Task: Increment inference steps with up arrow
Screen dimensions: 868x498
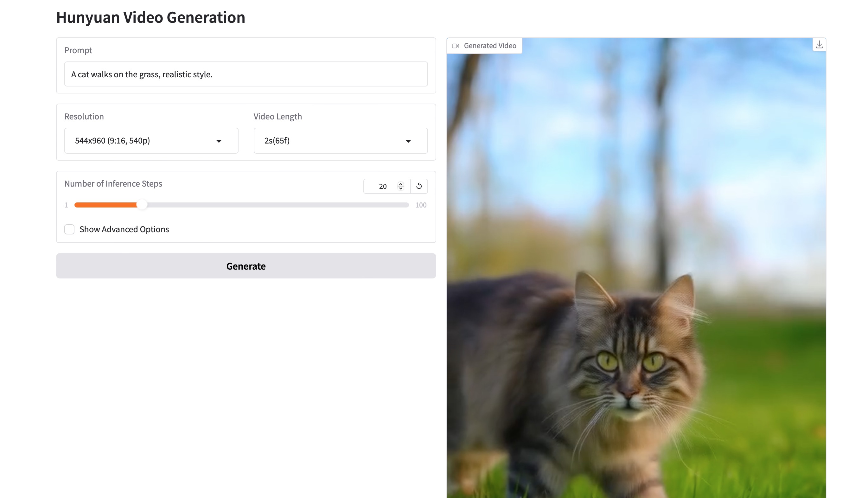Action: (x=400, y=184)
